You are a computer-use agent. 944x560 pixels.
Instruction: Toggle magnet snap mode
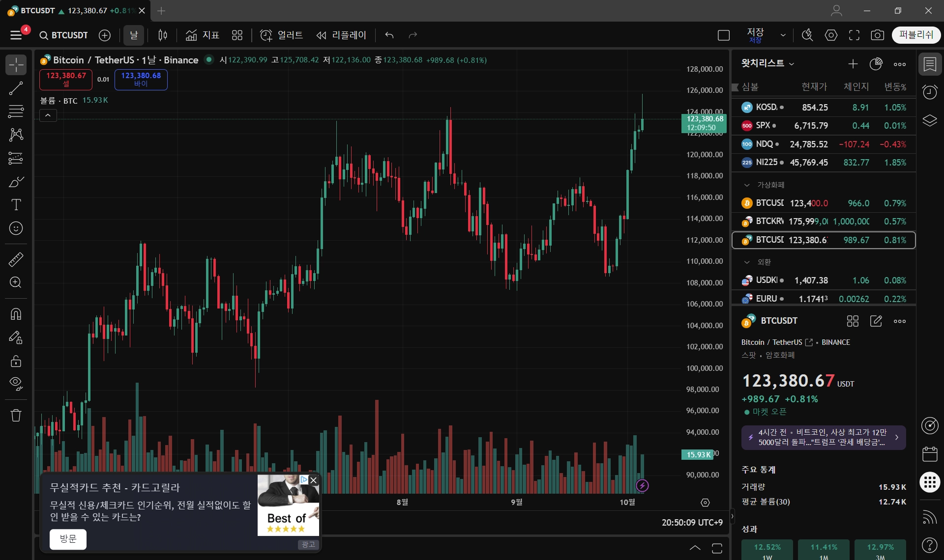(x=16, y=314)
